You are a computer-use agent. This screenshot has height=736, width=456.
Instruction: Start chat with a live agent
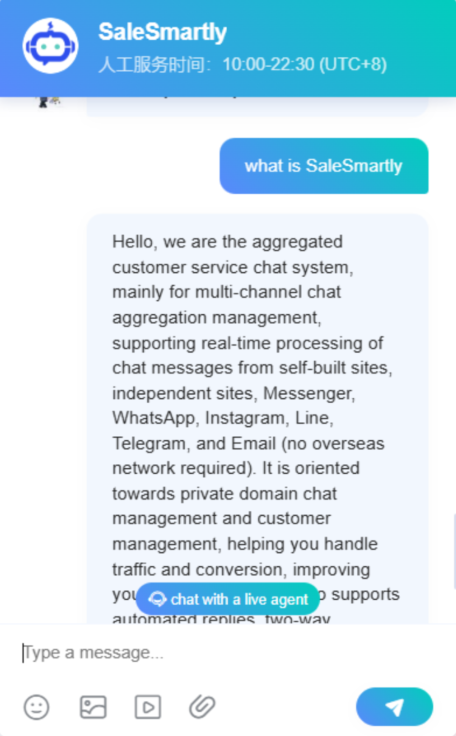(x=228, y=599)
